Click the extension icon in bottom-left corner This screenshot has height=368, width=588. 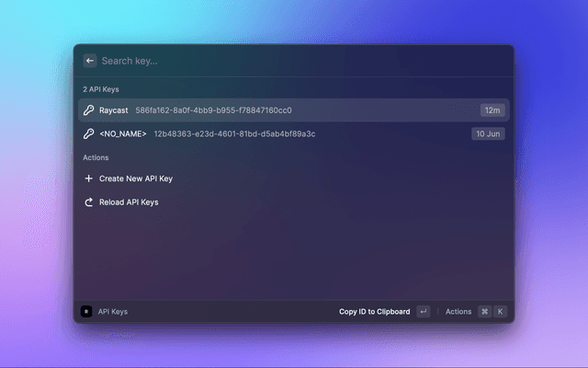pos(86,312)
